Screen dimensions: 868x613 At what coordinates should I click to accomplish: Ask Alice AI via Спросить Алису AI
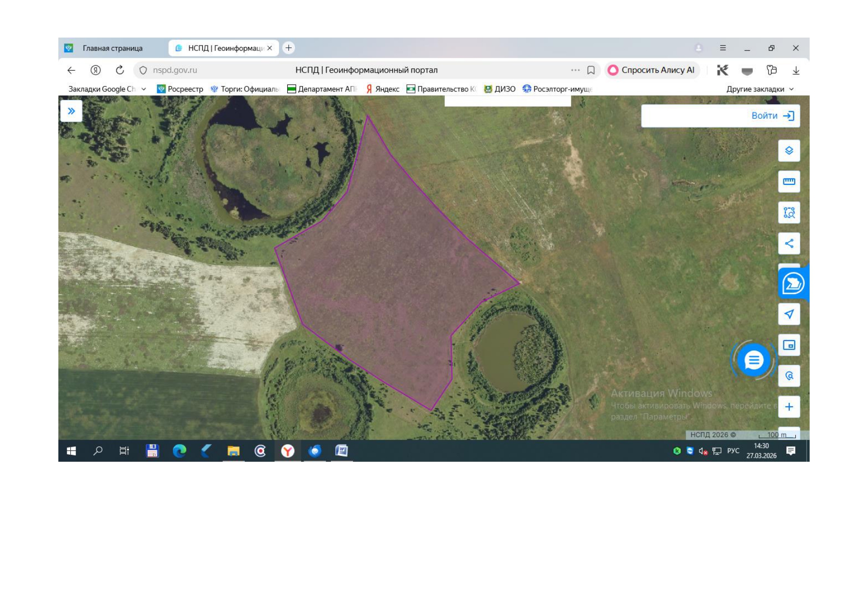coord(651,70)
